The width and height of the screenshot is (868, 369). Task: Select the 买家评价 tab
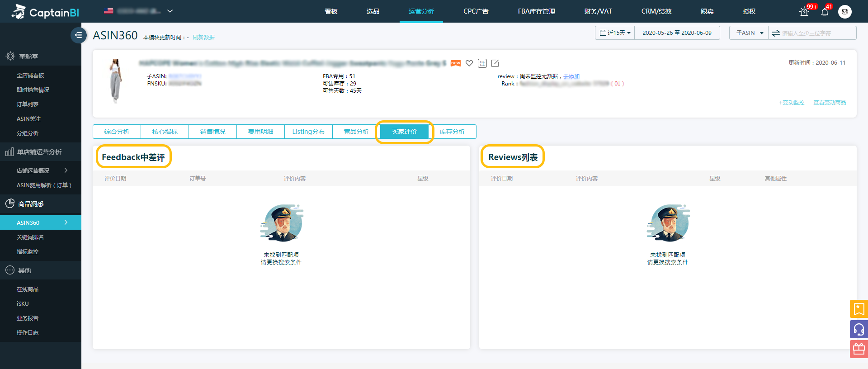coord(404,132)
